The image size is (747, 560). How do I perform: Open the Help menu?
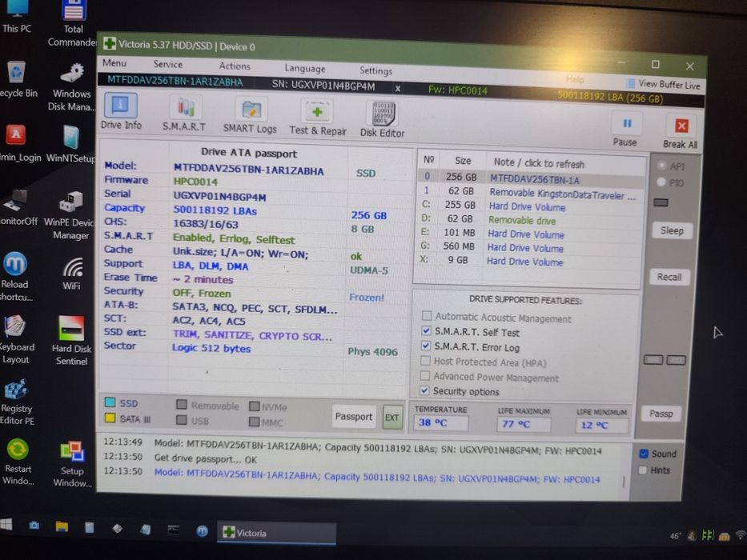point(575,79)
